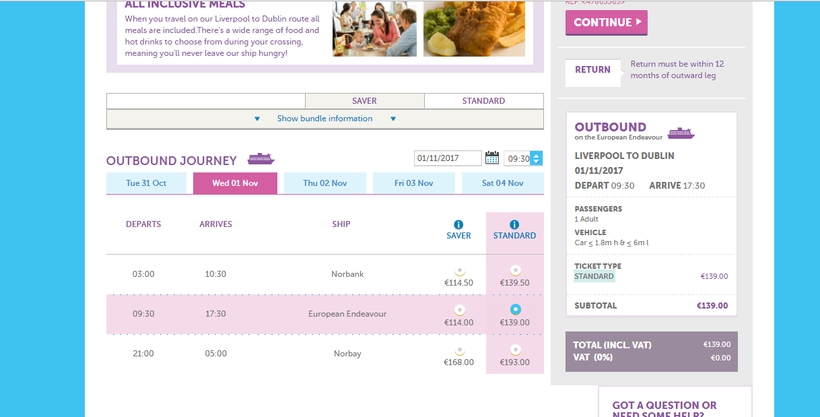Switch to Thu 02 Nov tab
This screenshot has height=417, width=820.
(325, 183)
